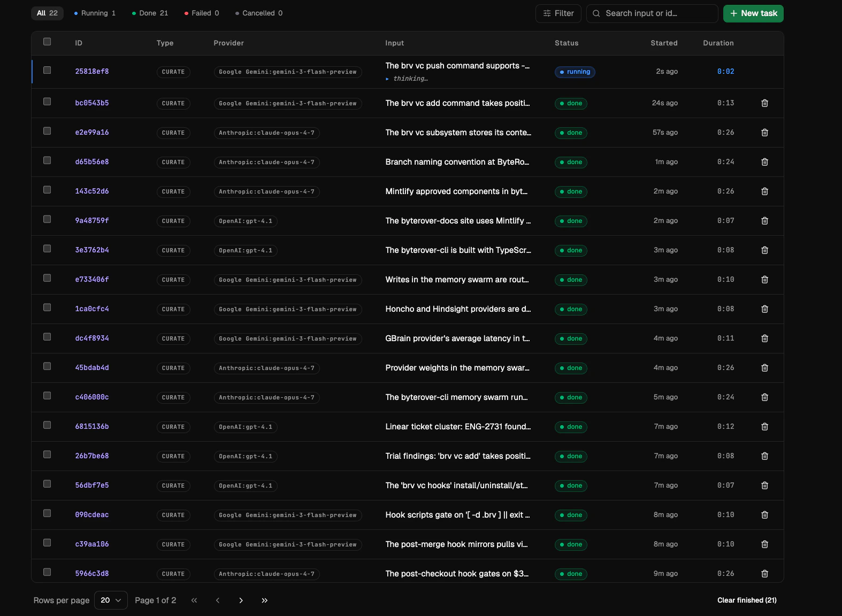Go to next page with the right chevron
The width and height of the screenshot is (842, 616).
coord(241,600)
